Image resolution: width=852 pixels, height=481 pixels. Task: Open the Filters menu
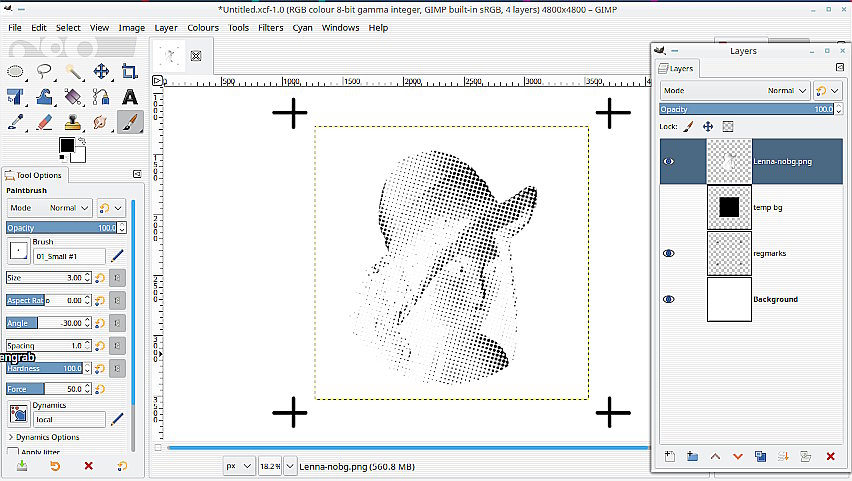click(x=270, y=28)
